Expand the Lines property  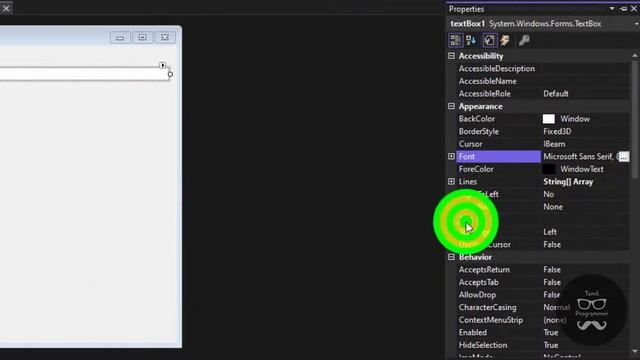click(x=451, y=182)
